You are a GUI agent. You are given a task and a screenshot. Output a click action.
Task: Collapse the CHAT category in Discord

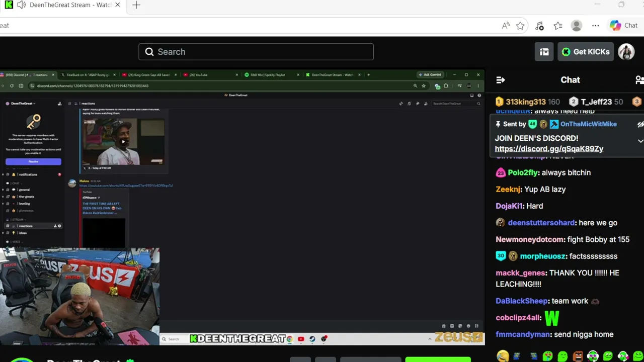pyautogui.click(x=15, y=184)
